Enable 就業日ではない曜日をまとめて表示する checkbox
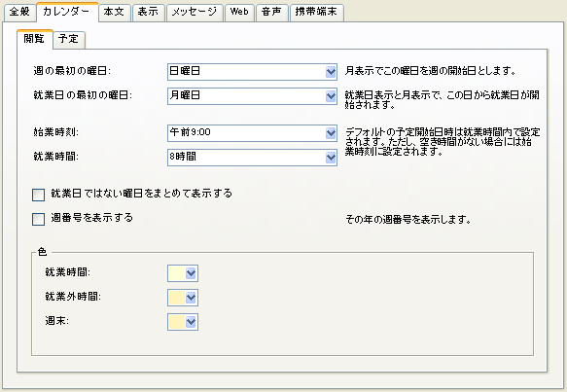This screenshot has height=392, width=567. tap(38, 195)
